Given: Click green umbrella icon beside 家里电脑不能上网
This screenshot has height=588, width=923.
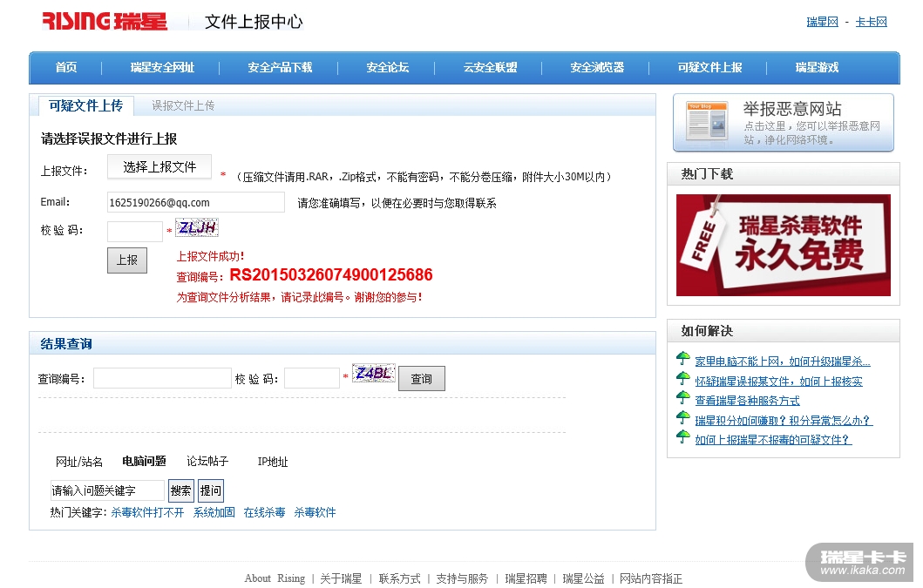Looking at the screenshot, I should pyautogui.click(x=682, y=357).
